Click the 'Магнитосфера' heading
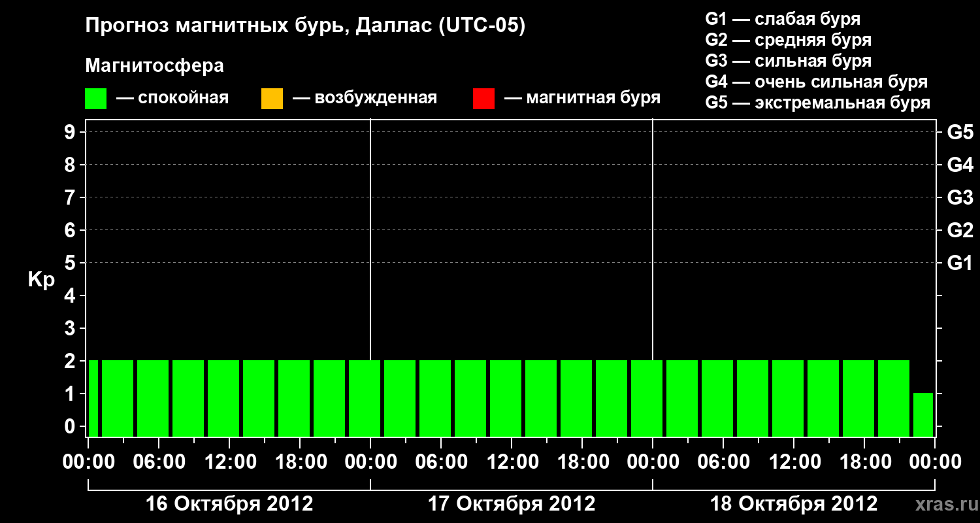The image size is (980, 523). (154, 66)
